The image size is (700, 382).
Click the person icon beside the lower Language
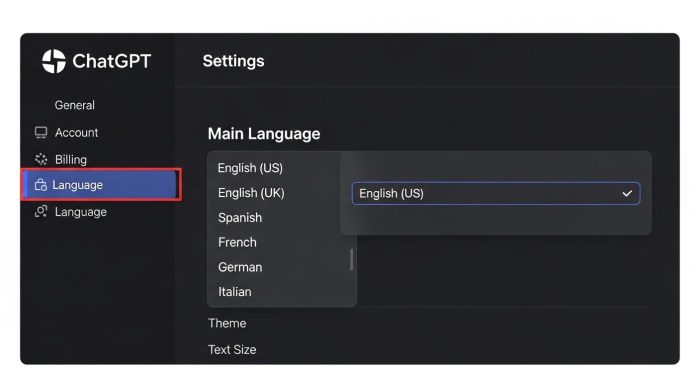41,212
